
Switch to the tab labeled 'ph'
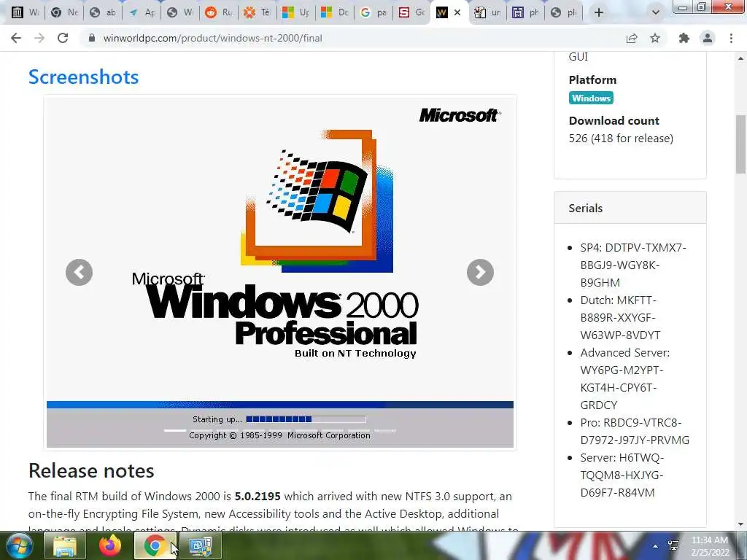pyautogui.click(x=527, y=12)
